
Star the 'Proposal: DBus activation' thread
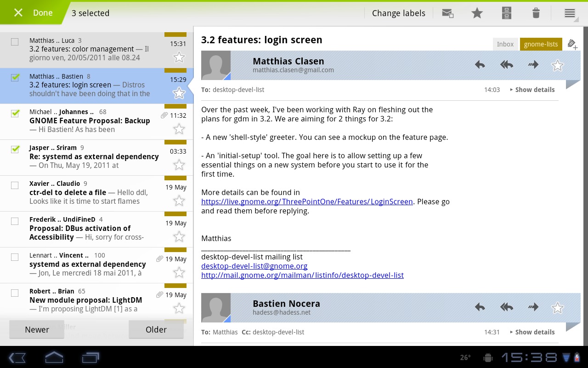(x=179, y=237)
